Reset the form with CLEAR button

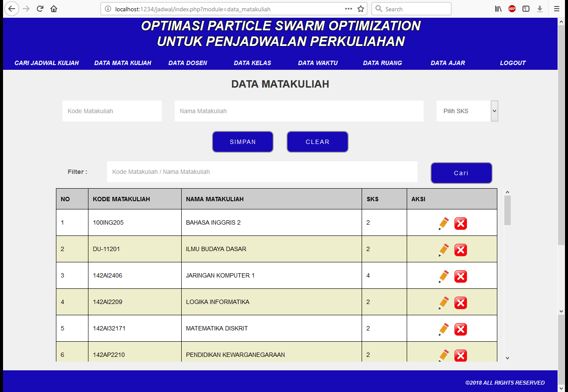317,142
